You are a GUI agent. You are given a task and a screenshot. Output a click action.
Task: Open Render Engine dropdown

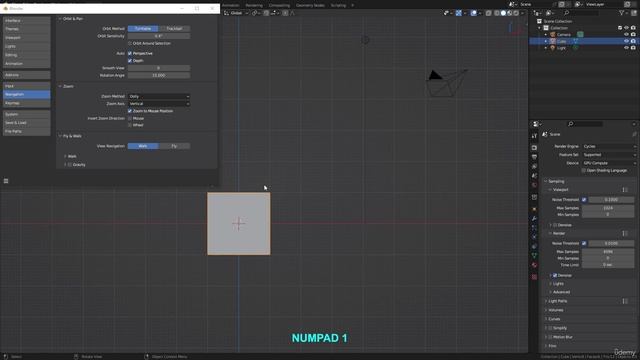(609, 146)
